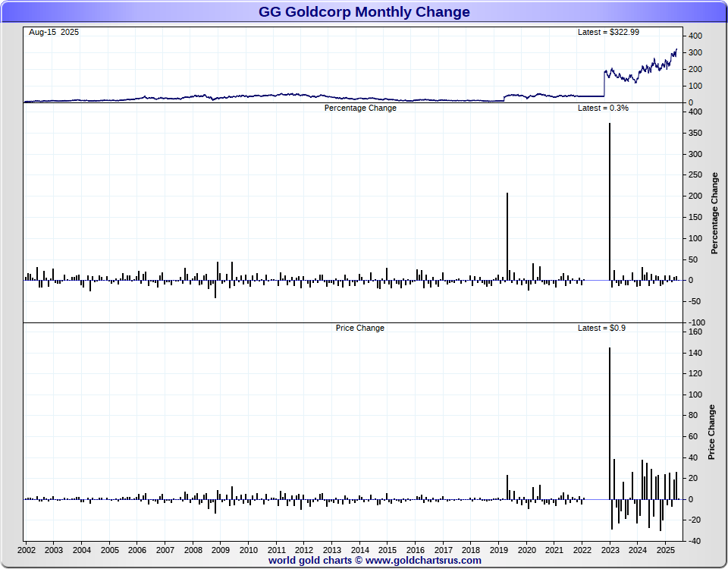
Task: Click the chart title GG Goldcorp Monthly Change
Action: 364,11
